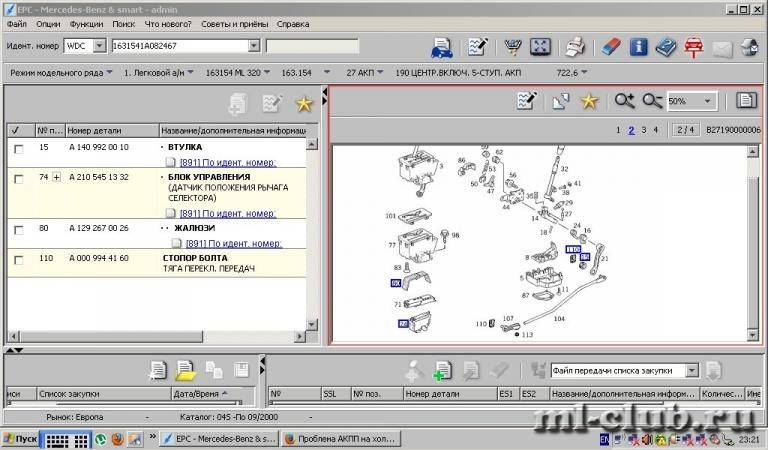Click the yellow folder icon in shopping list panel
The height and width of the screenshot is (450, 768).
(x=185, y=370)
